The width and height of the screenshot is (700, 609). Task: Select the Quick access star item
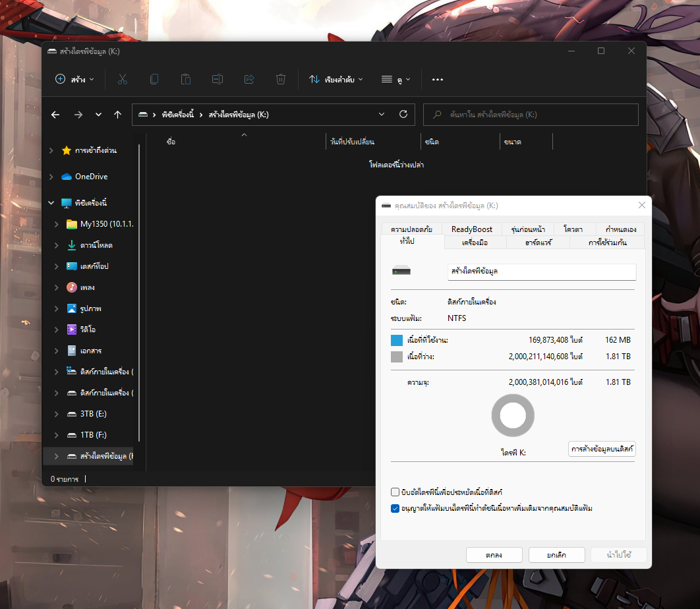point(89,150)
